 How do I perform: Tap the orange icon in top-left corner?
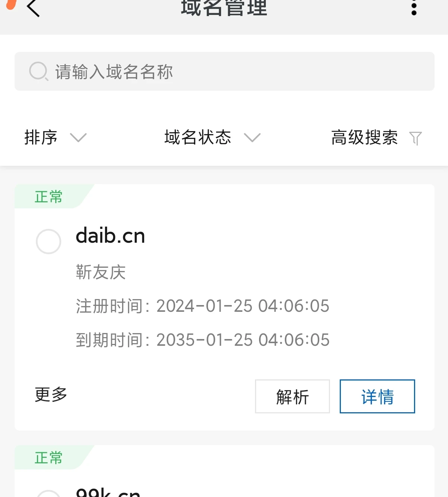click(12, 4)
